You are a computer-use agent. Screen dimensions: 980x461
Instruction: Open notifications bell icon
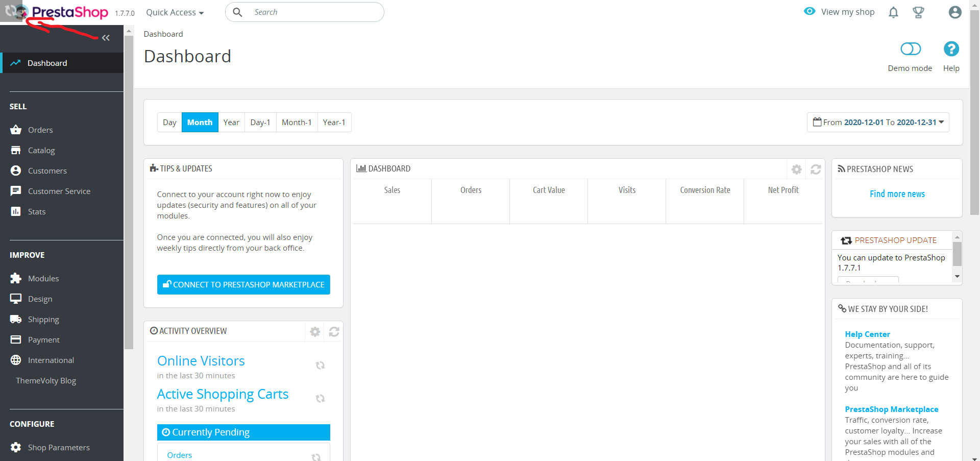coord(893,12)
